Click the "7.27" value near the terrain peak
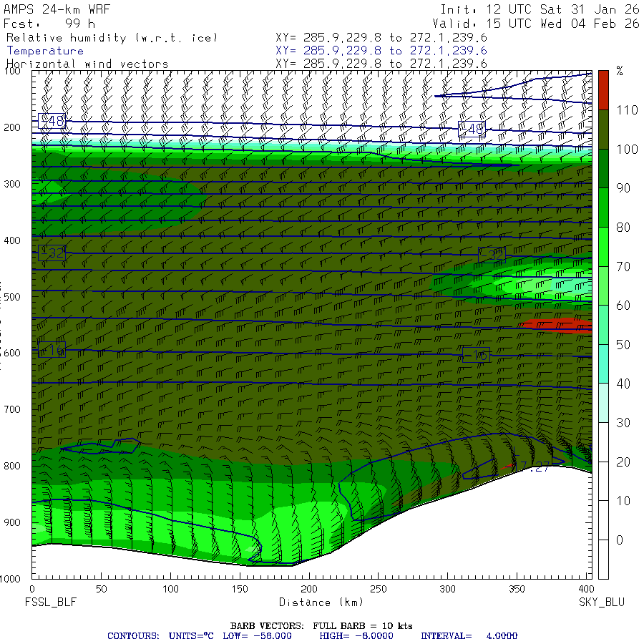The width and height of the screenshot is (644, 644). click(532, 467)
